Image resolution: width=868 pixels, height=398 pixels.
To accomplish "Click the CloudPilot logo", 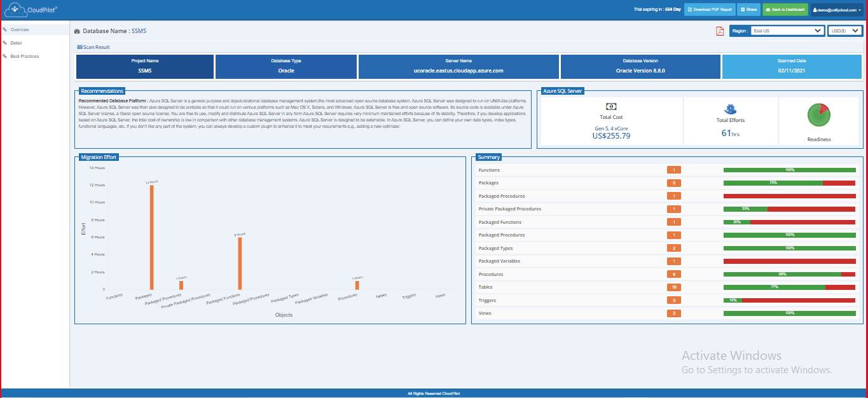I will (31, 10).
